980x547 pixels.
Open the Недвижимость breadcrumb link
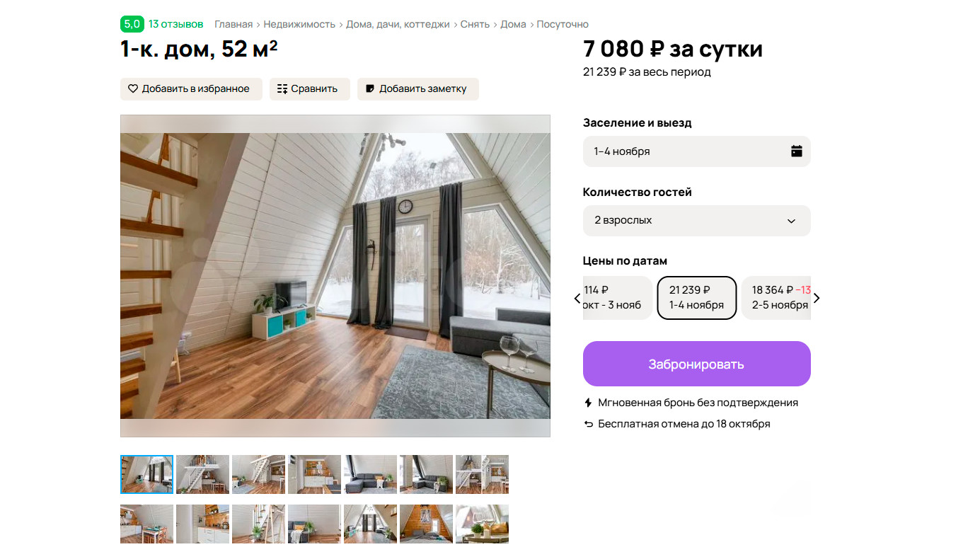299,24
